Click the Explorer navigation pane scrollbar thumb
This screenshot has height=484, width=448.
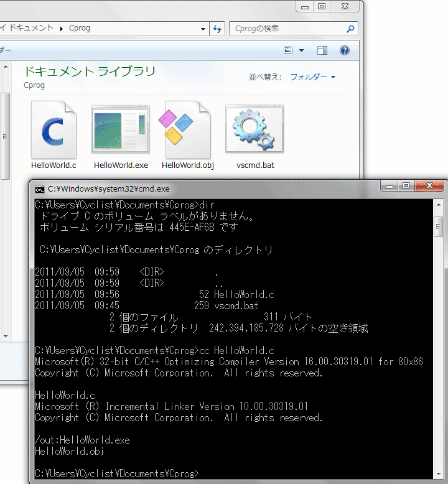[5, 136]
